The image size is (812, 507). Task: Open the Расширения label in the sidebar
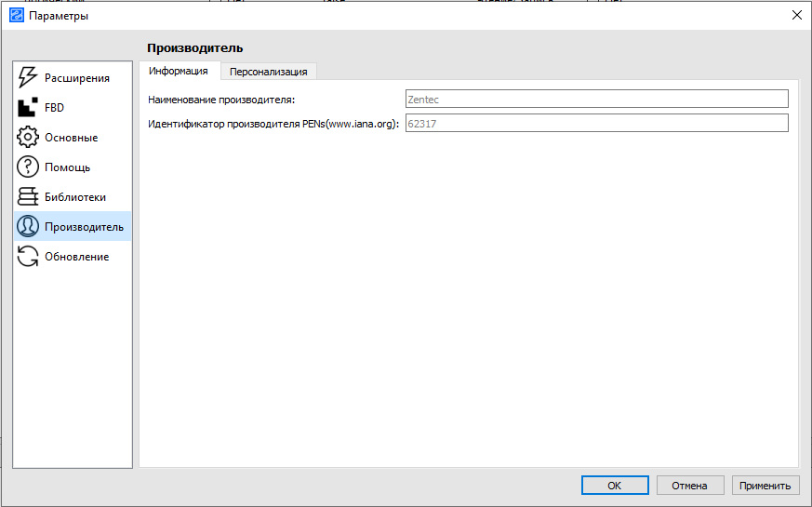(77, 78)
